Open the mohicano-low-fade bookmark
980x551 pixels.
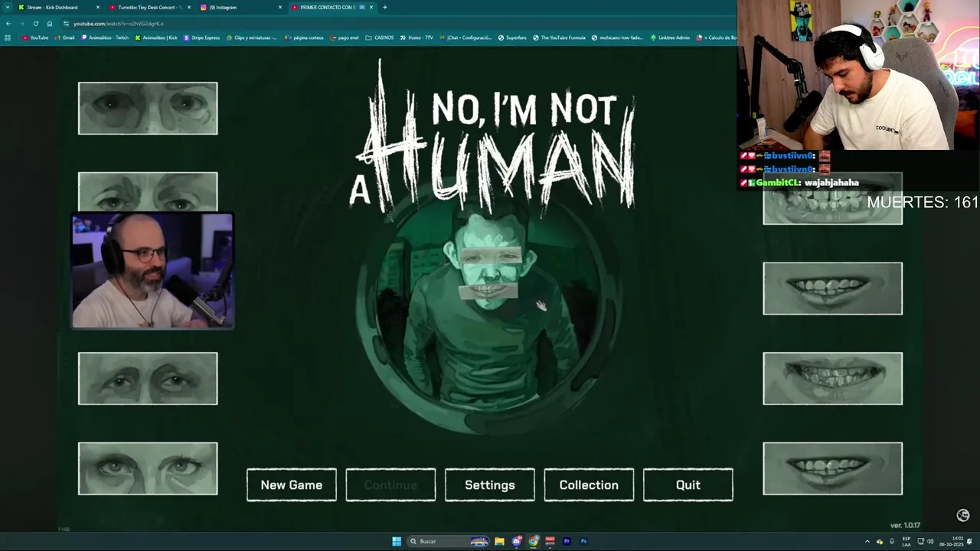617,37
